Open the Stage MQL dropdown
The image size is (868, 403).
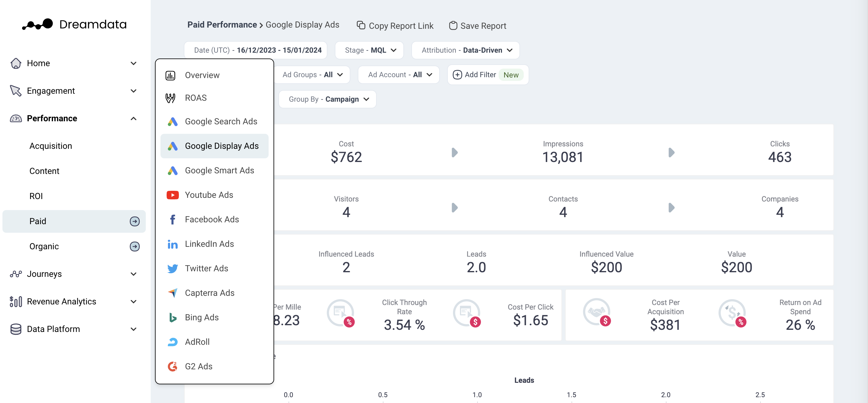369,50
